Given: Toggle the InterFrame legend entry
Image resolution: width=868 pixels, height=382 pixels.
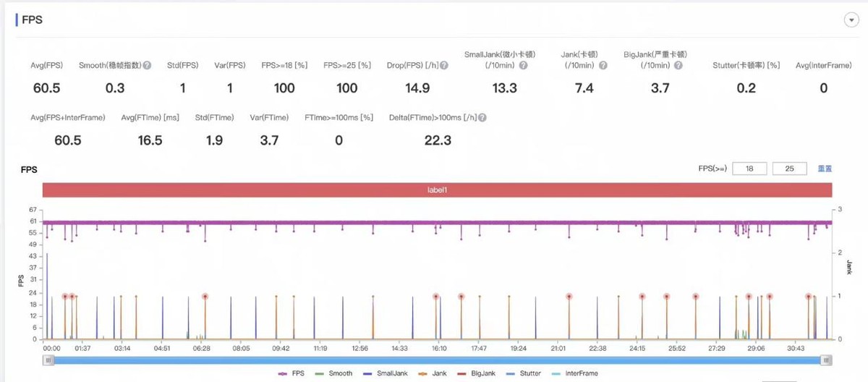Looking at the screenshot, I should point(575,373).
